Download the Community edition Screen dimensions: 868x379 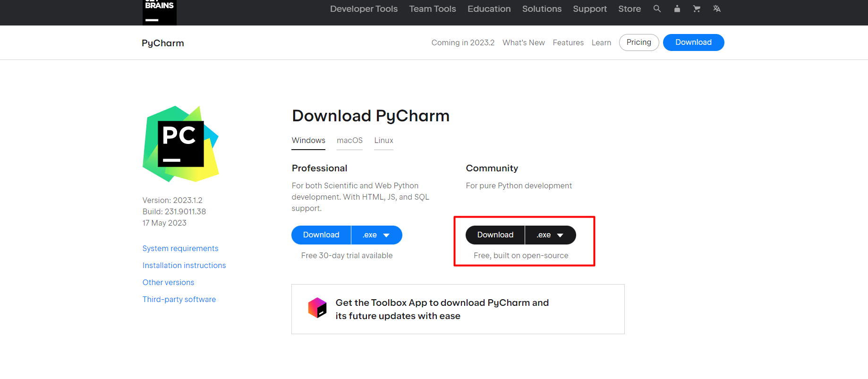point(495,235)
